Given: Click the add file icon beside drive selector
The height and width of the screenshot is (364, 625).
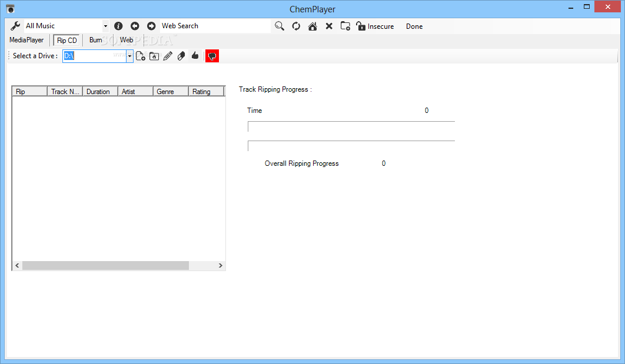Looking at the screenshot, I should click(140, 56).
